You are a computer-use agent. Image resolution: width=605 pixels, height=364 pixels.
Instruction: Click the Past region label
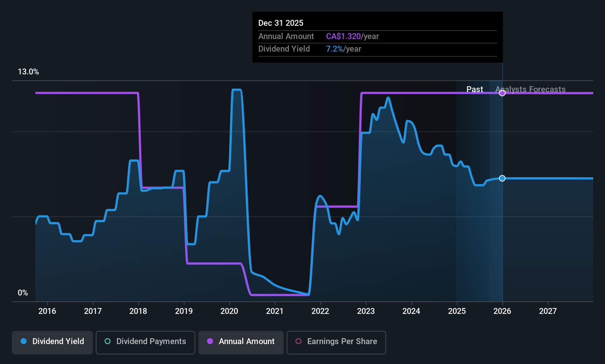coord(475,90)
